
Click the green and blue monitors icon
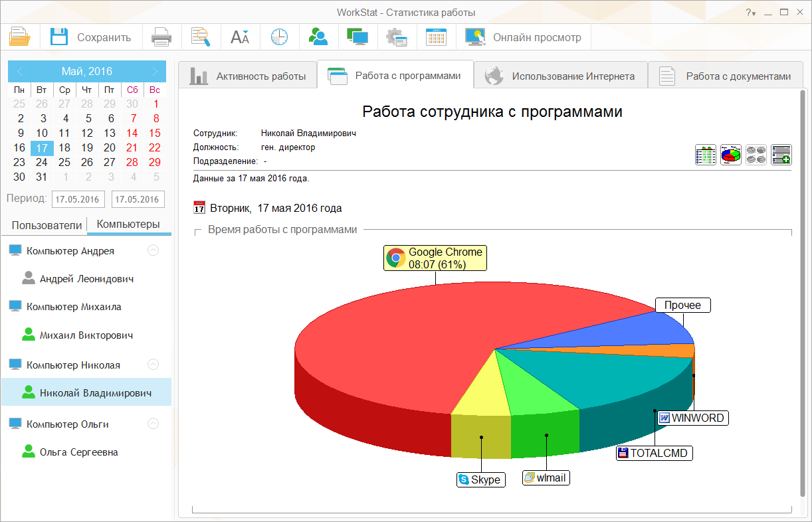click(x=357, y=37)
